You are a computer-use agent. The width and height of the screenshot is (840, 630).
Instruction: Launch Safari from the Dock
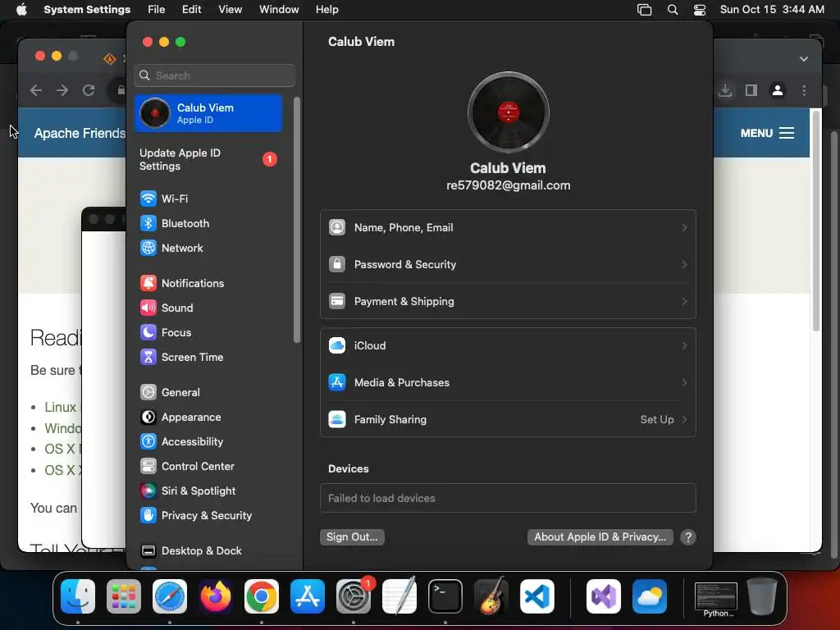(170, 596)
